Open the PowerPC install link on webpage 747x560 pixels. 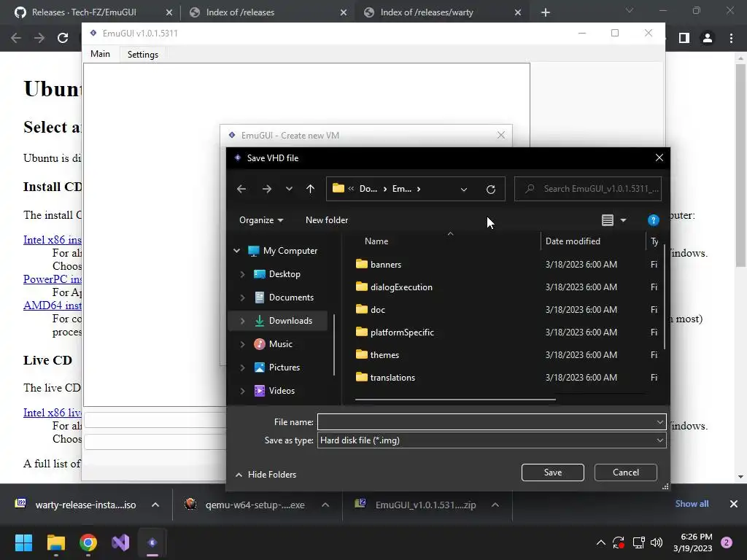point(53,279)
